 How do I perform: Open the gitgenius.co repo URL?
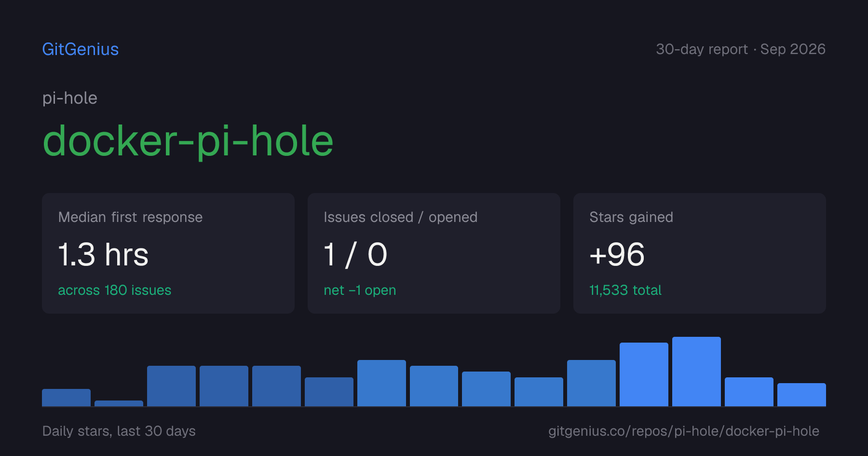[x=684, y=431]
